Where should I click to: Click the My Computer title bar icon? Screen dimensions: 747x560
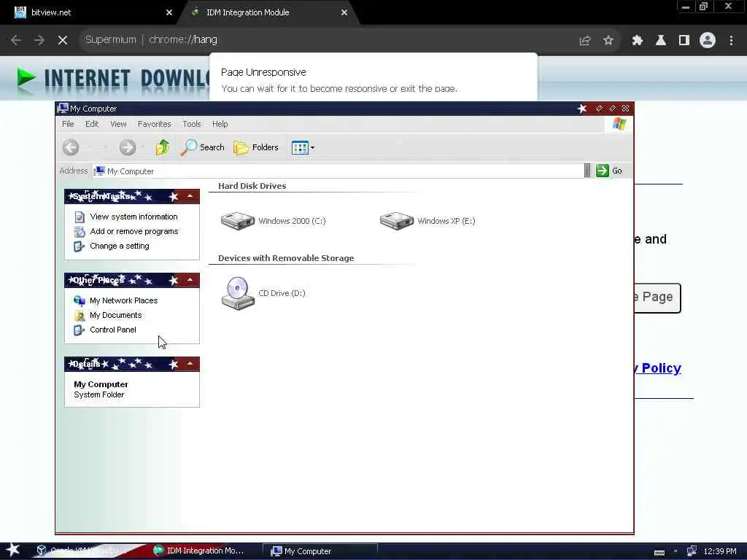63,109
